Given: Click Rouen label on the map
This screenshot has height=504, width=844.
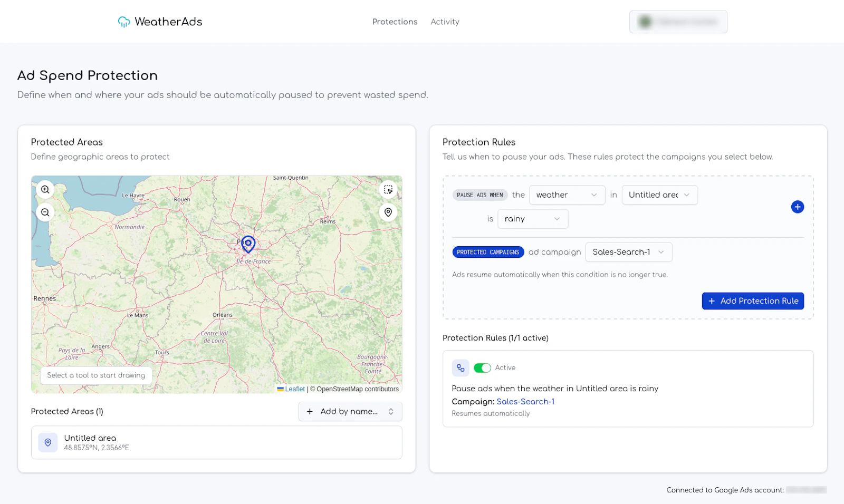Looking at the screenshot, I should coord(182,200).
